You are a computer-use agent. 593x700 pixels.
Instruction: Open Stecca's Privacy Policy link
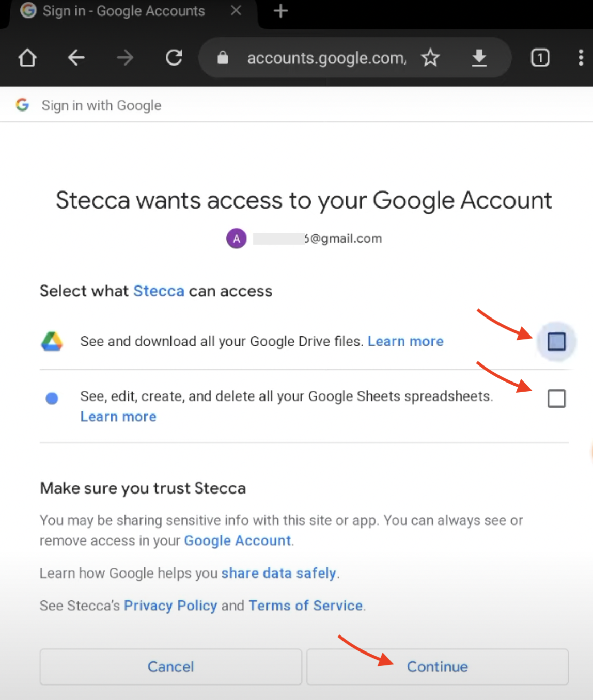coord(170,606)
